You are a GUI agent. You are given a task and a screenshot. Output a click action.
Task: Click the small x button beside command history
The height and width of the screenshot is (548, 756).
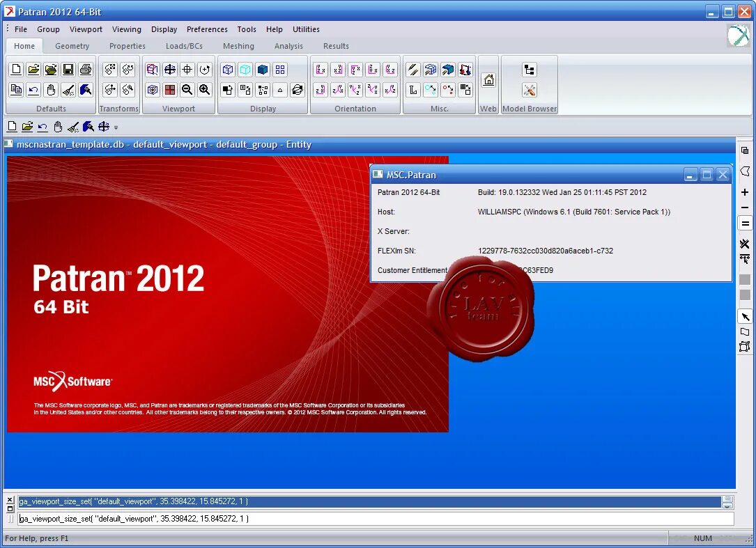[x=10, y=500]
